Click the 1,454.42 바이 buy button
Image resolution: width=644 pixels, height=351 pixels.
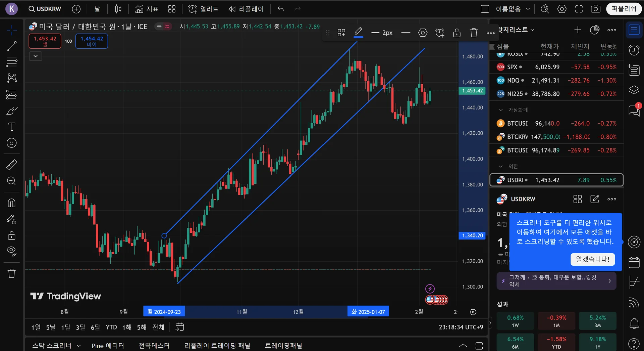(x=92, y=41)
